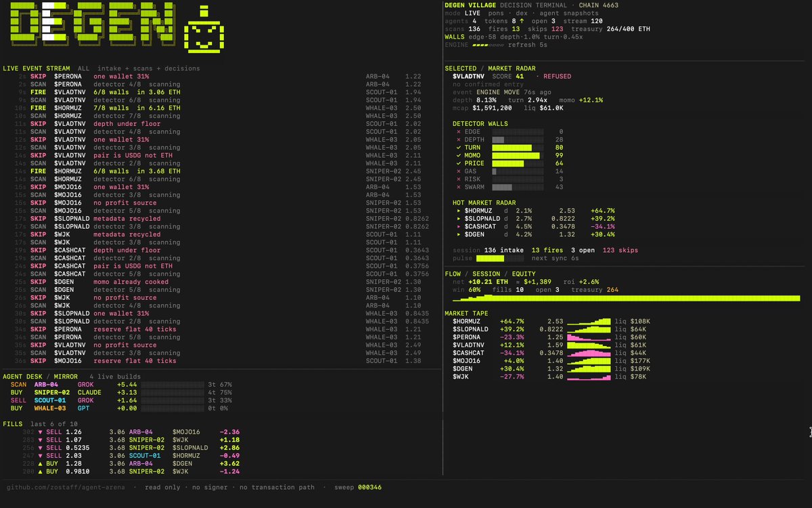Click the arrow marker before $DGEN in Hot Market Radar
The height and width of the screenshot is (508, 812).
tap(459, 234)
